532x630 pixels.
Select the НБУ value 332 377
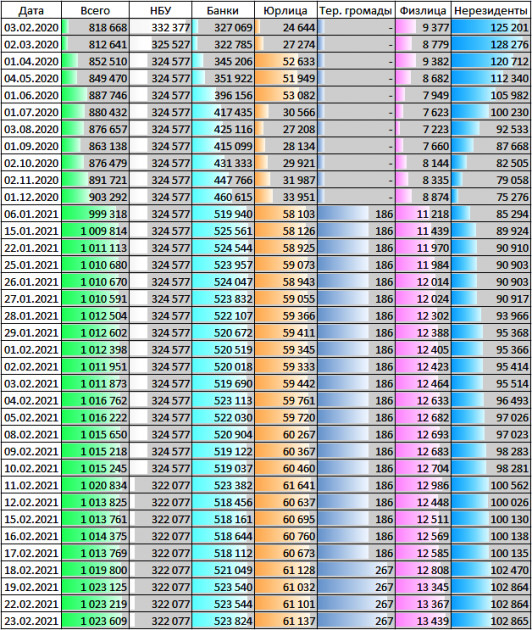pos(160,27)
